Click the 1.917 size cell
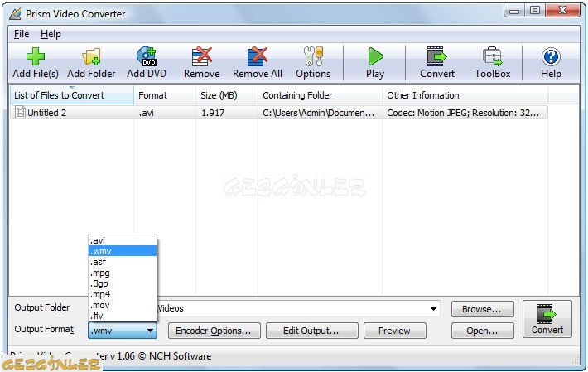 coord(213,113)
